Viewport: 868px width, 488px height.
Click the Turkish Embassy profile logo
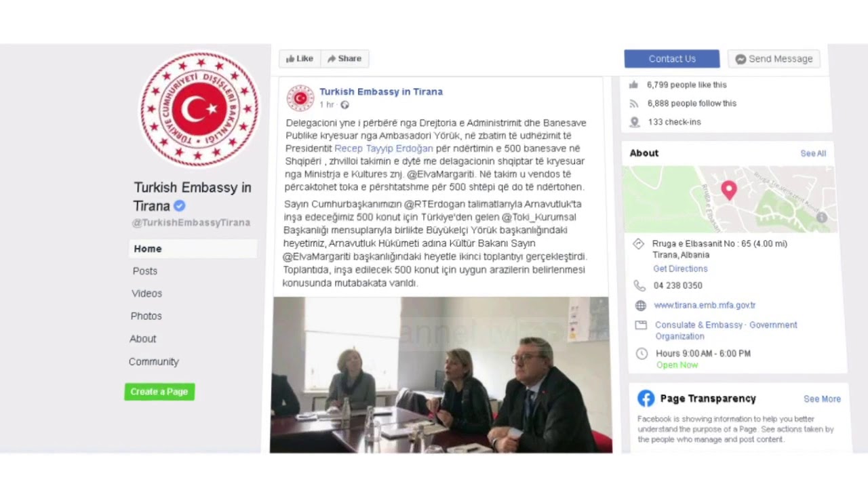point(199,109)
